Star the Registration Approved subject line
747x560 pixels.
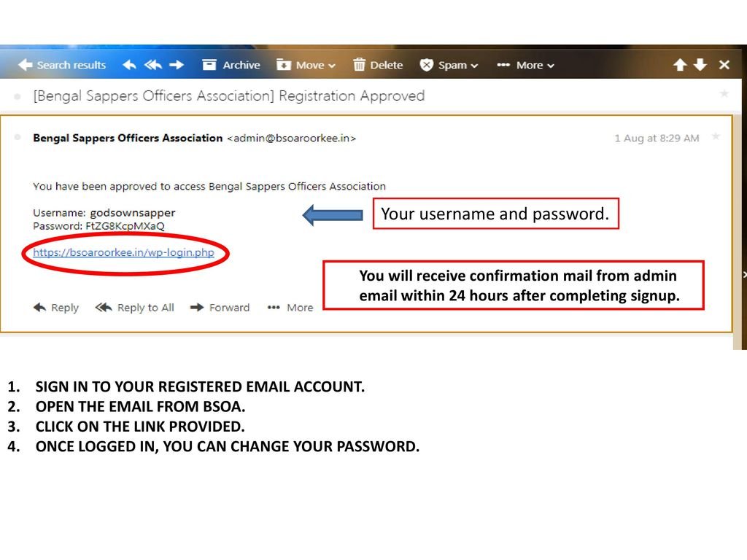(724, 94)
